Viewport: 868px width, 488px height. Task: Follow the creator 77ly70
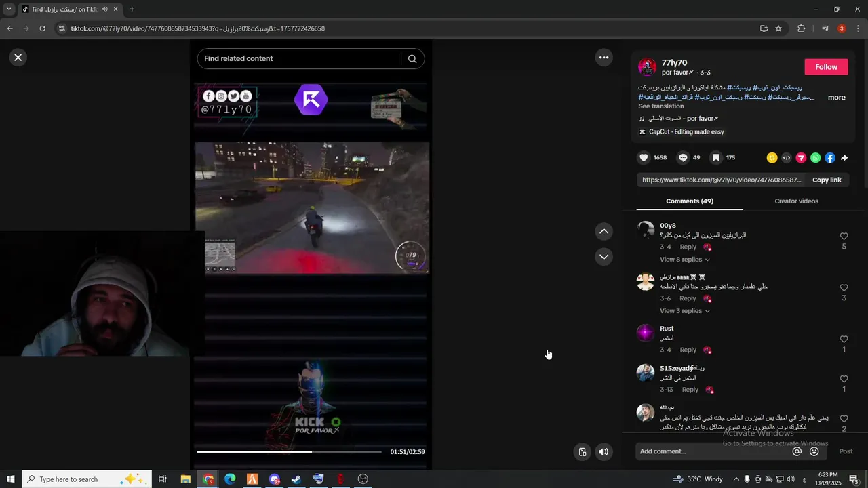pos(826,67)
